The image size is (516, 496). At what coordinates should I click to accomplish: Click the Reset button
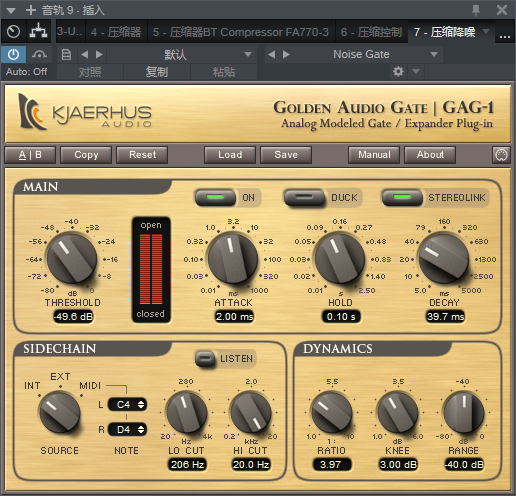point(142,155)
